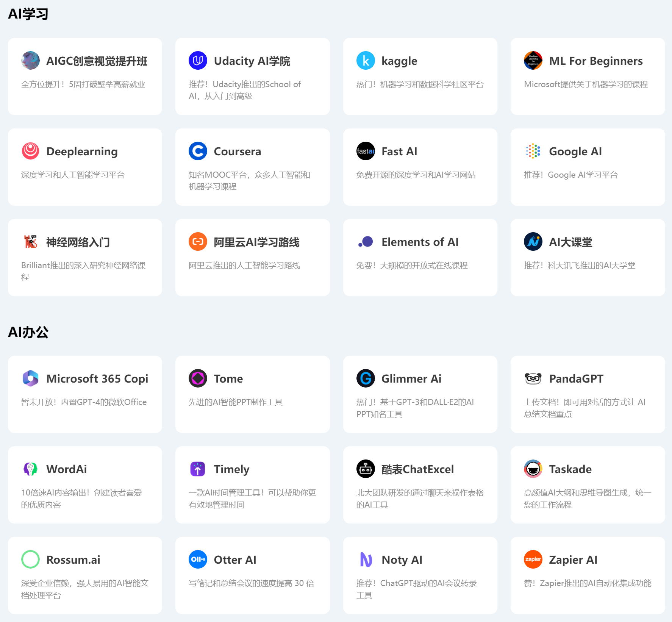The width and height of the screenshot is (672, 622).
Task: Open the Microsoft 365 Copi title
Action: point(97,379)
